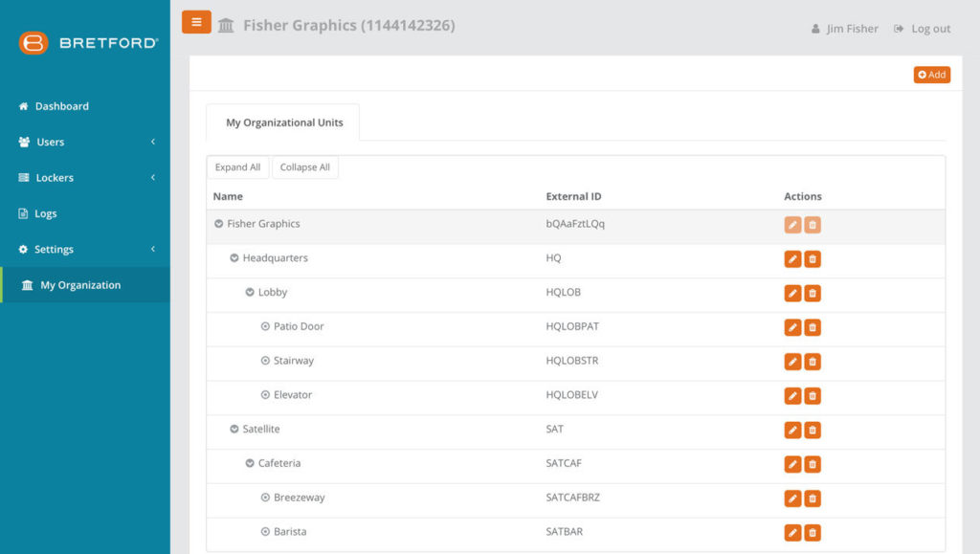Delete the Stairway unit with trash icon
980x554 pixels.
point(813,362)
